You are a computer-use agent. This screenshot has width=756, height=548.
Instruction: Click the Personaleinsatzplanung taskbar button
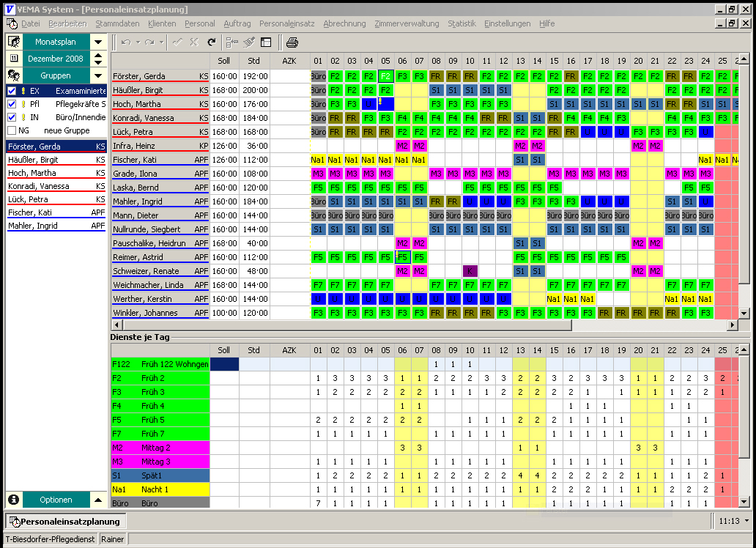pyautogui.click(x=65, y=522)
